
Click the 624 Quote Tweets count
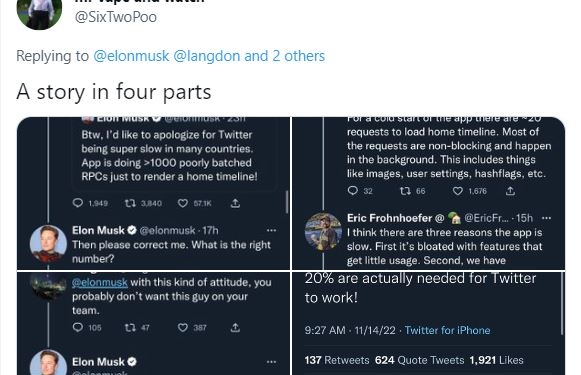[x=419, y=360]
